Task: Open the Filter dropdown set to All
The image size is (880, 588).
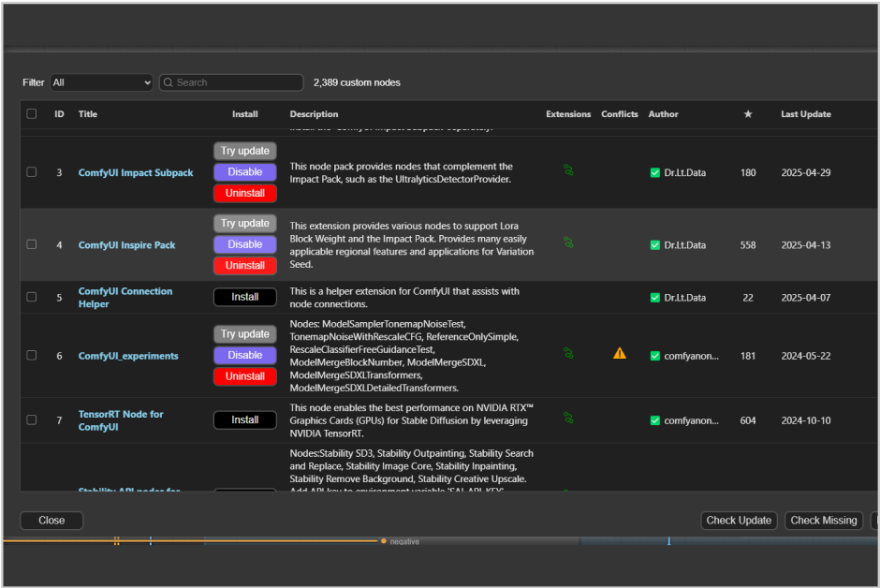Action: tap(102, 82)
